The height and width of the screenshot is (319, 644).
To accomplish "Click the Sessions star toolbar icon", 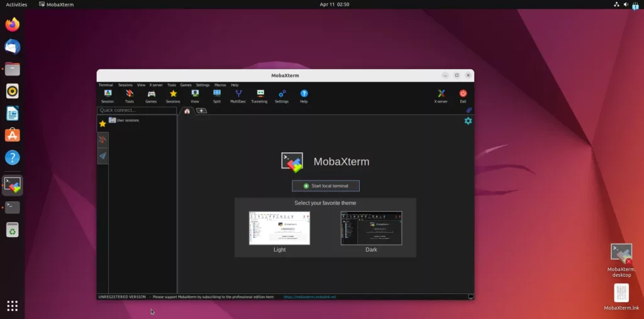I will 173,96.
